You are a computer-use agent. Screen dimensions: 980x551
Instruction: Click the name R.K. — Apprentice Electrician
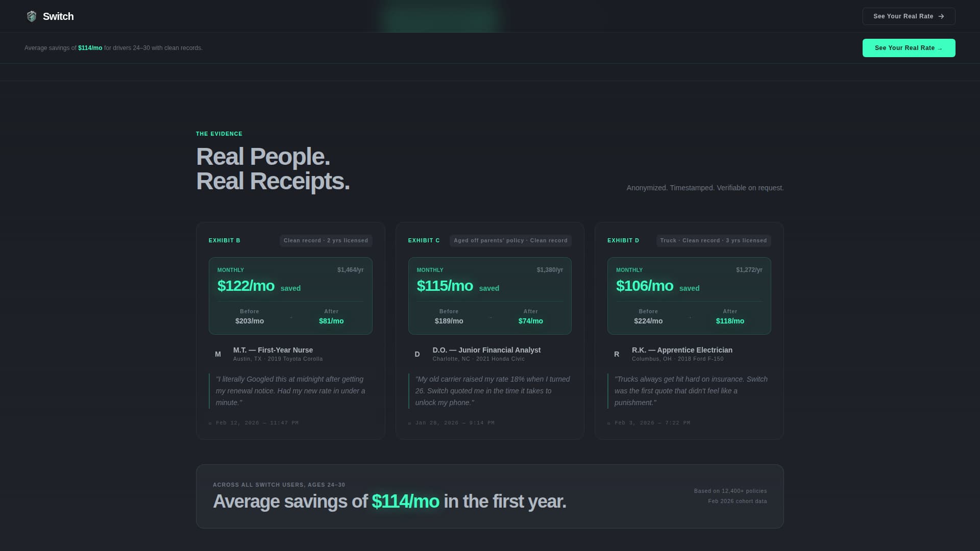click(x=682, y=350)
